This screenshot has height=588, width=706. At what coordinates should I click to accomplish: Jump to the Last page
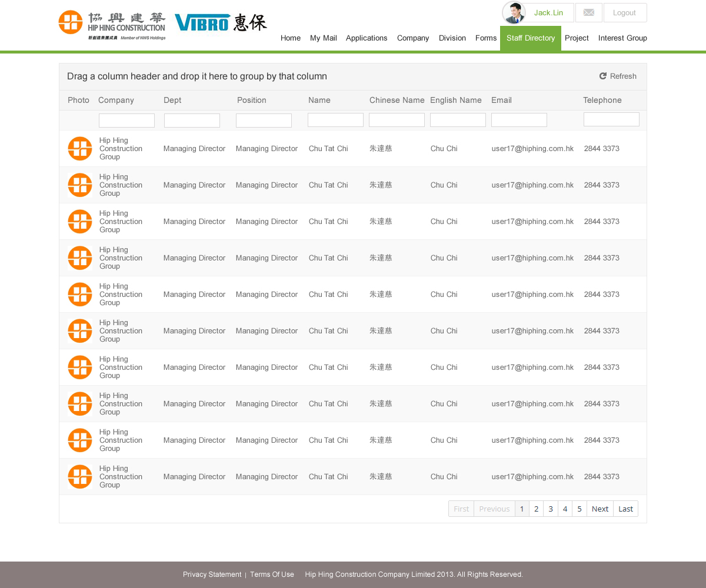tap(625, 509)
